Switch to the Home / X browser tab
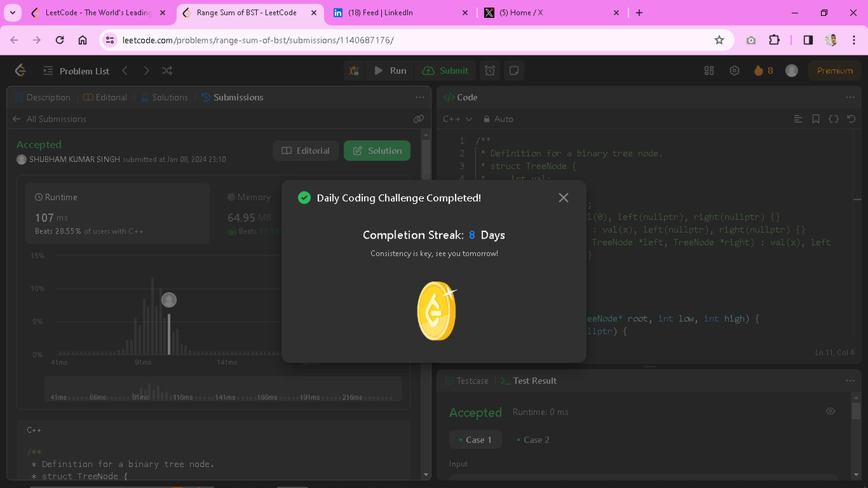Viewport: 868px width, 488px height. [551, 12]
